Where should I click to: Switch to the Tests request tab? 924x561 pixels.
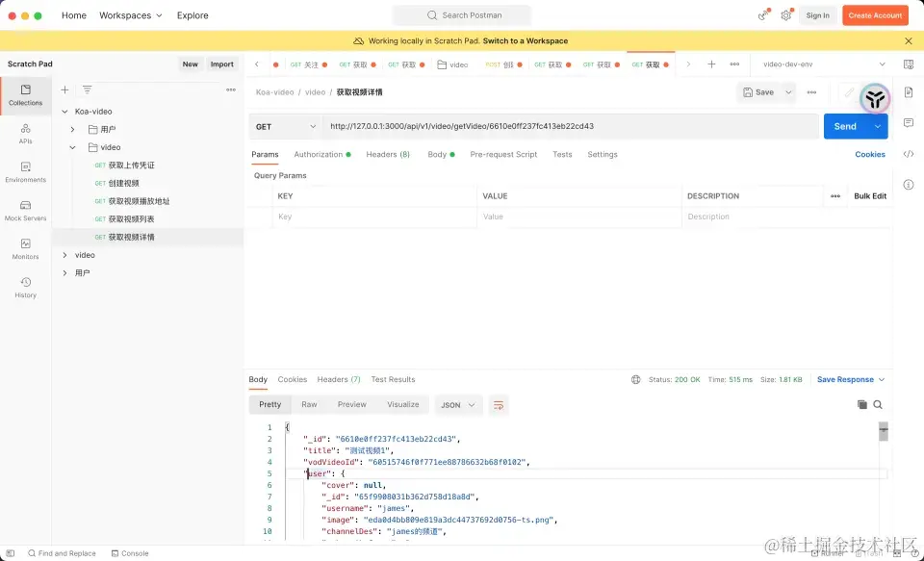[x=562, y=154]
